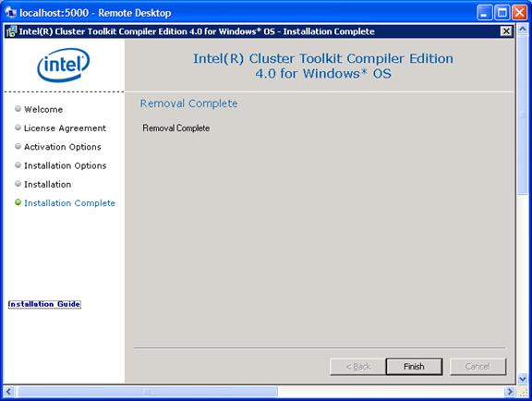This screenshot has width=532, height=401.
Task: Click the gray License Agreement bullet
Action: [18, 128]
